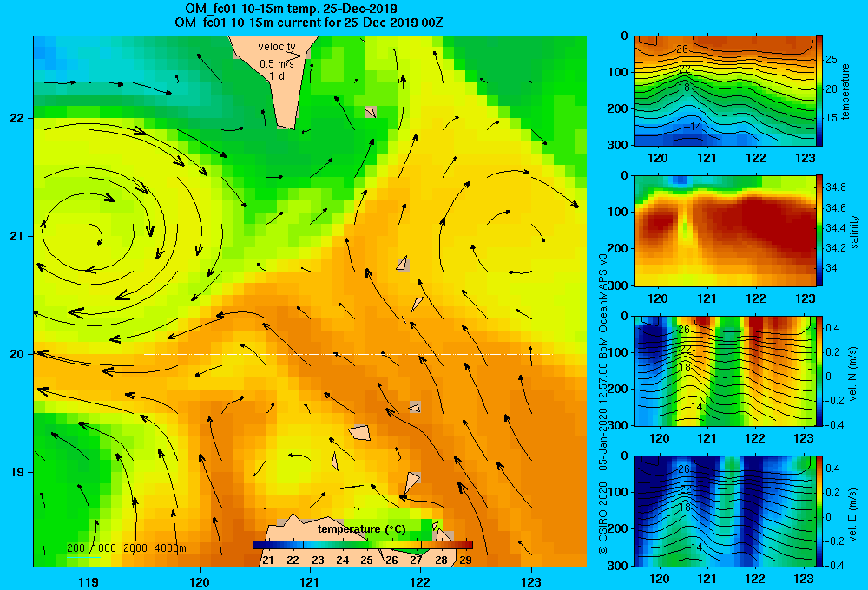Click the title "OM_fc01 10-15m temp. 25-Dec-2019"
868x590 pixels.
tap(291, 9)
